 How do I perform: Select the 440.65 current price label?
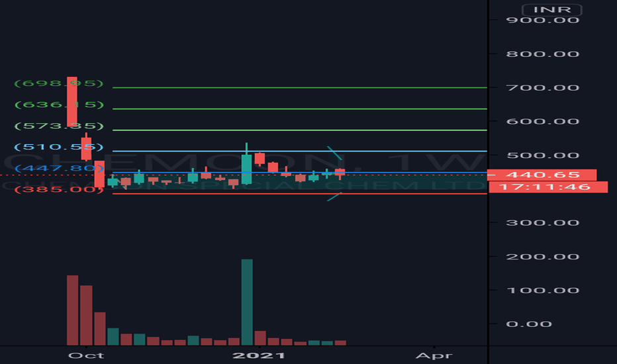click(542, 175)
